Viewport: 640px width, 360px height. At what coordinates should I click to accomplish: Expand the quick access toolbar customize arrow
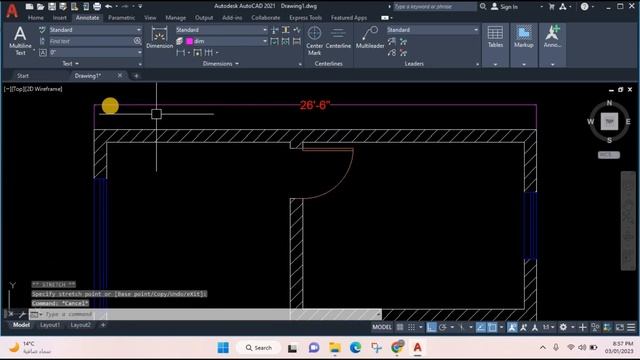pos(140,7)
